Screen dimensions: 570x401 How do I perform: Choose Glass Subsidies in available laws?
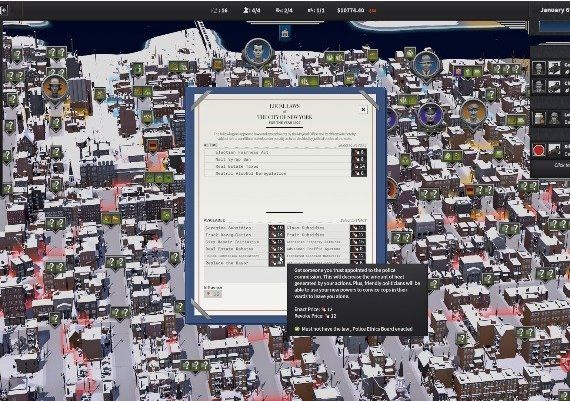(x=317, y=228)
